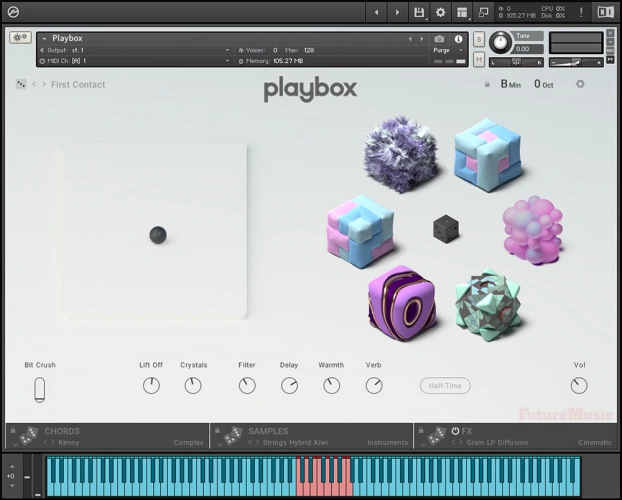Viewport: 622px width, 500px height.
Task: Click next FX arrow beside Grain LP Diffusion
Action: 461,442
